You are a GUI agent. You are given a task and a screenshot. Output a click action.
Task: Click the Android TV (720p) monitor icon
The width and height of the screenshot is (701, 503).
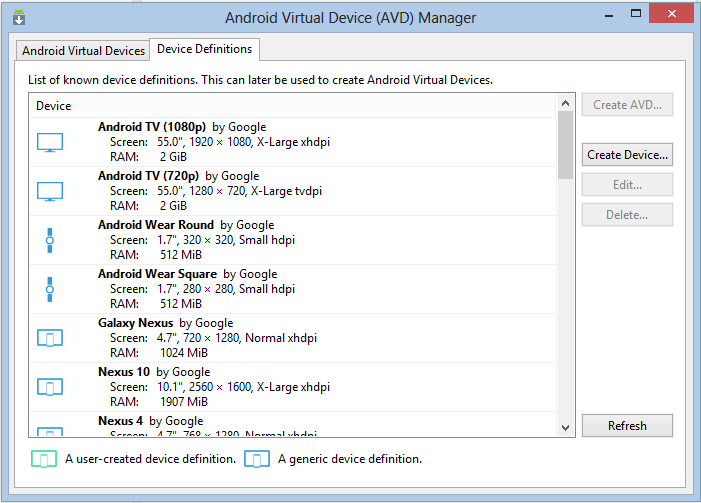pyautogui.click(x=50, y=192)
